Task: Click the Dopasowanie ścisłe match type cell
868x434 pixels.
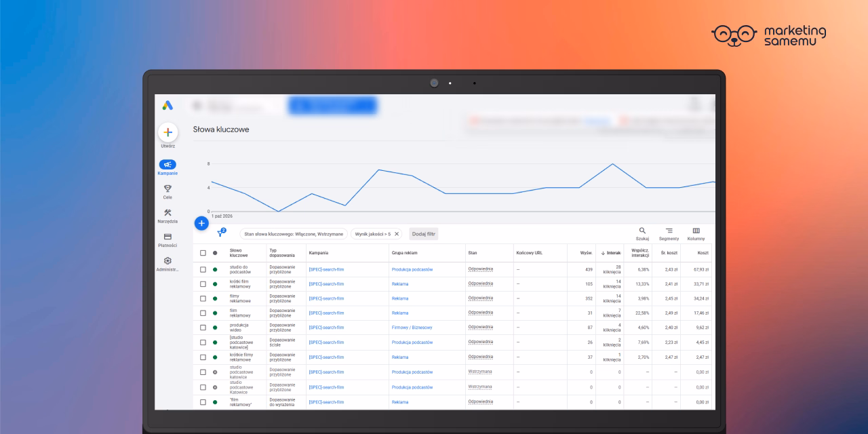Action: tap(282, 342)
